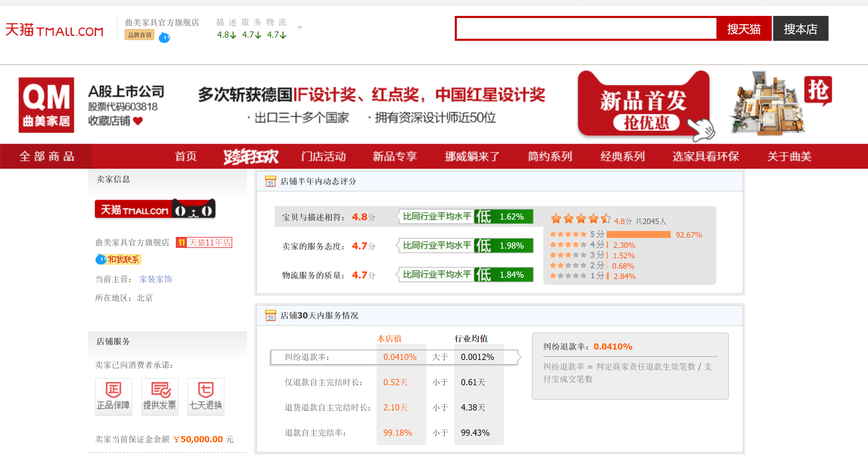Click the 正品保障 service icon

113,396
